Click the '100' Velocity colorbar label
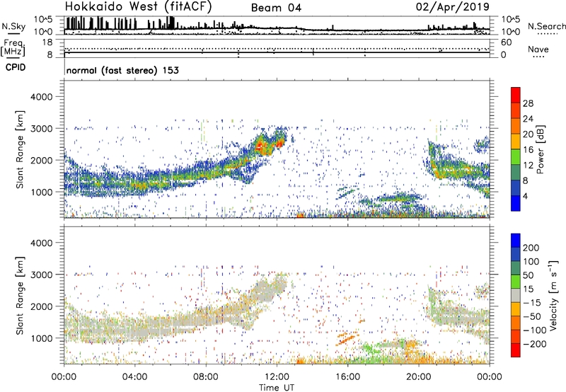This screenshot has width=566, height=392. point(531,262)
